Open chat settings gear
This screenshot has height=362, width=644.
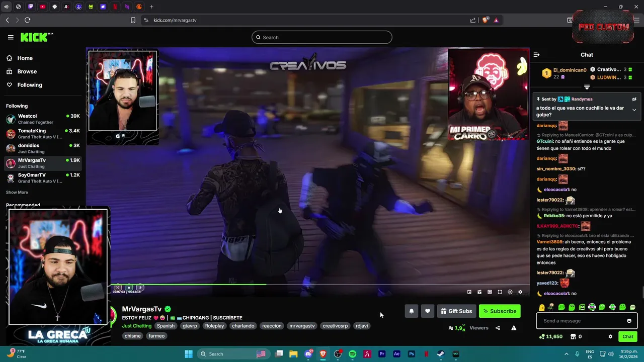pyautogui.click(x=610, y=336)
